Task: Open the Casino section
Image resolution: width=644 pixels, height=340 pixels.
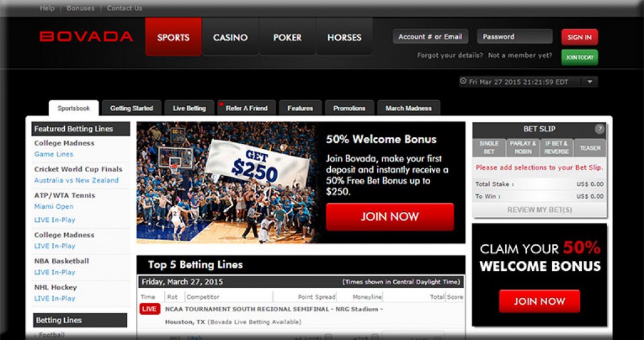Action: (230, 37)
